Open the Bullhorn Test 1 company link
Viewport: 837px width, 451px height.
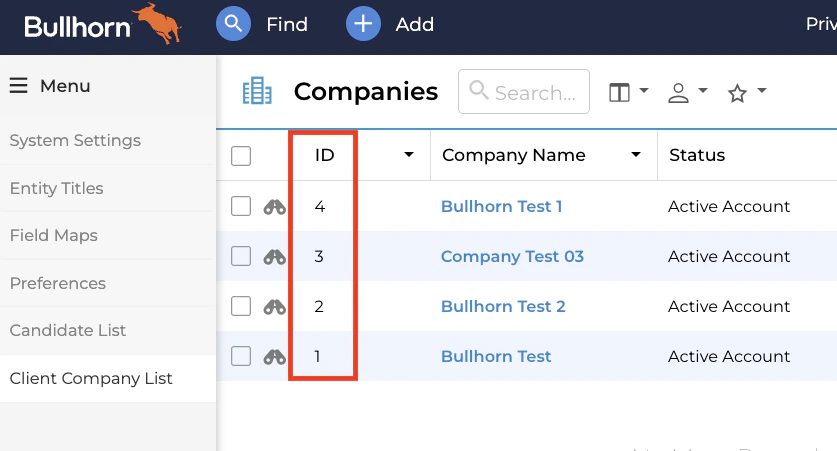[501, 207]
